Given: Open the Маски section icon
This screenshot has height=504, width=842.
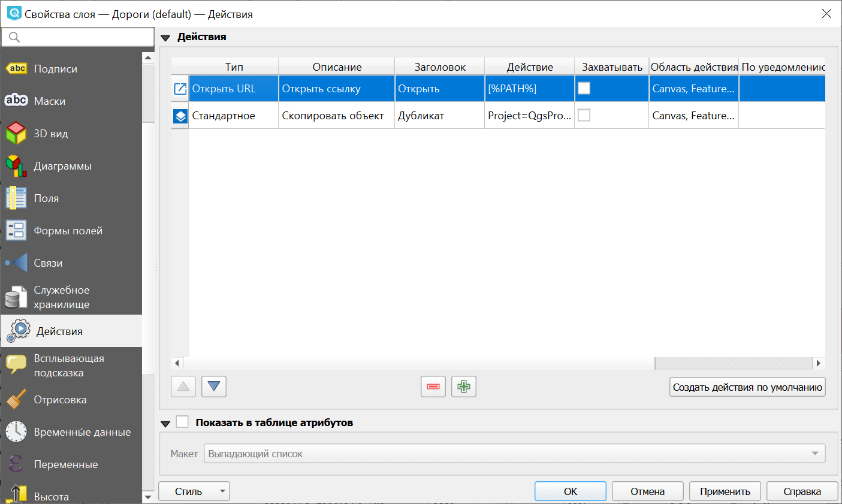Looking at the screenshot, I should (16, 101).
